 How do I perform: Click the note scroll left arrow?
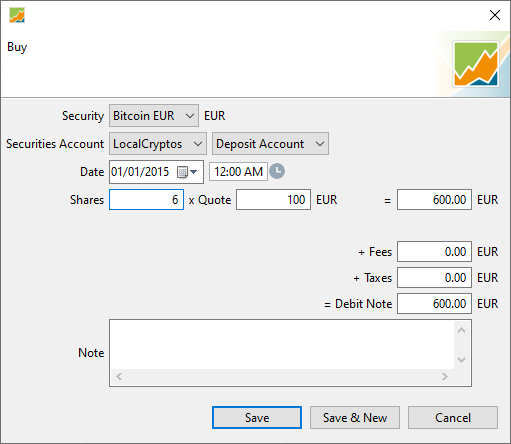(x=119, y=376)
